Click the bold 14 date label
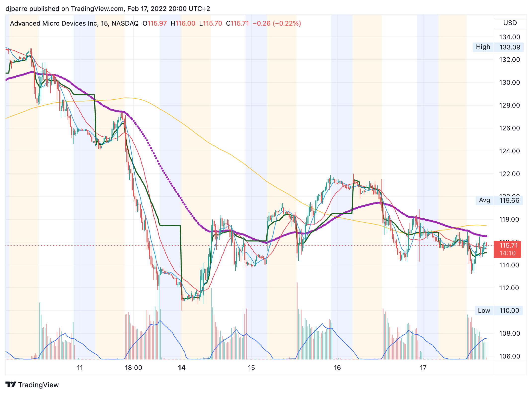This screenshot has width=532, height=394. pyautogui.click(x=182, y=368)
